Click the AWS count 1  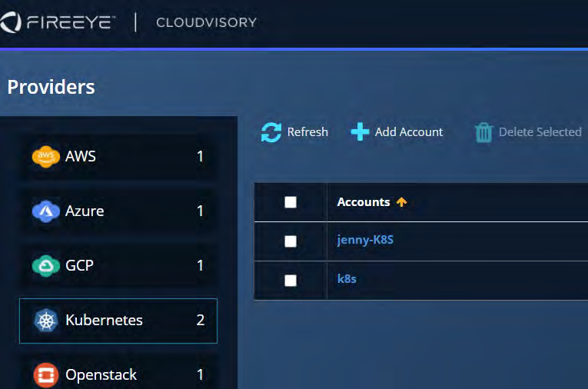pos(201,156)
